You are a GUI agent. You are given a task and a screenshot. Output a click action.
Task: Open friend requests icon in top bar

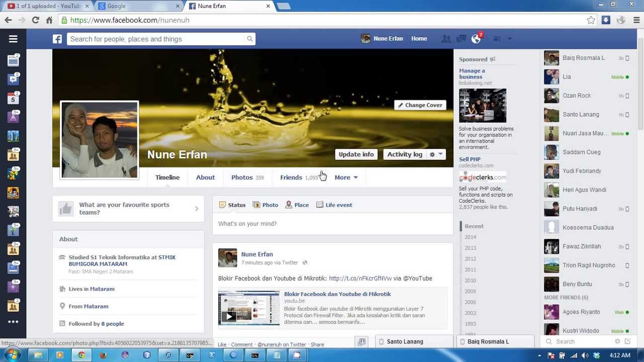coord(446,39)
